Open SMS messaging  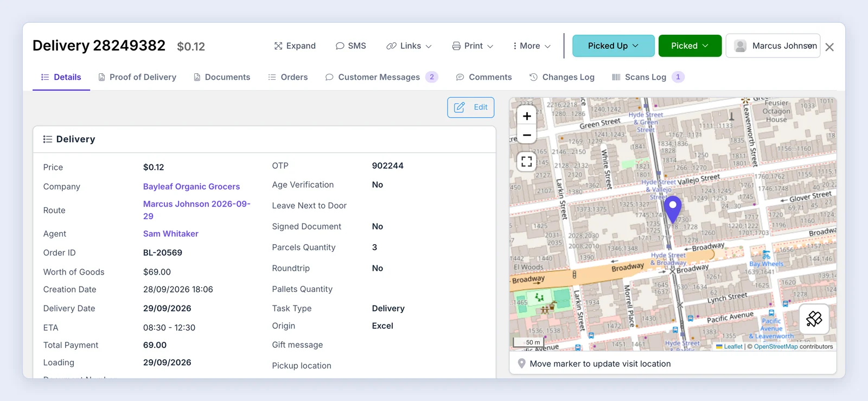[x=350, y=46]
